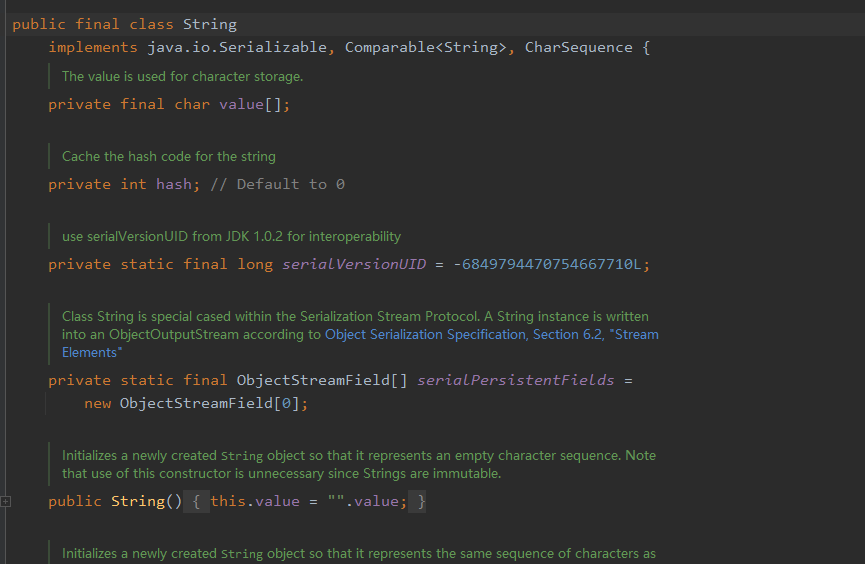Click Comparable<String> in the implements clause
The image size is (865, 564).
tap(425, 47)
